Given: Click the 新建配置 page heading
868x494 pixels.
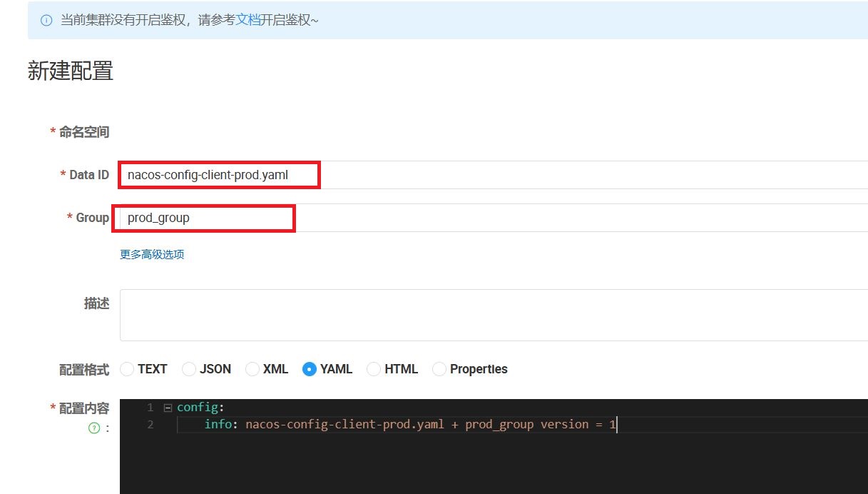Looking at the screenshot, I should click(71, 71).
